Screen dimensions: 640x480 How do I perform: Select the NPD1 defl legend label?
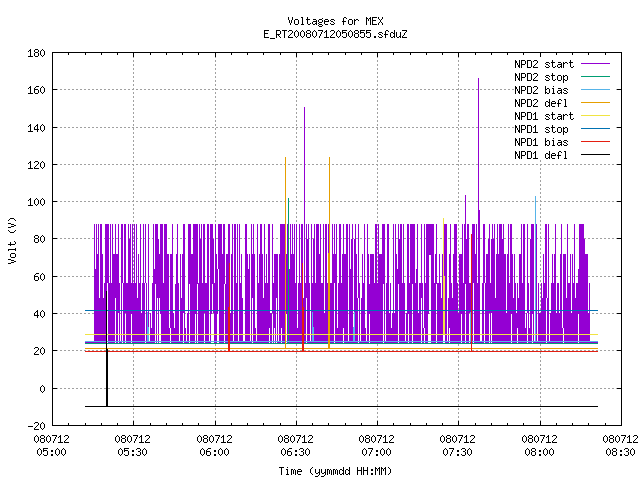541,155
